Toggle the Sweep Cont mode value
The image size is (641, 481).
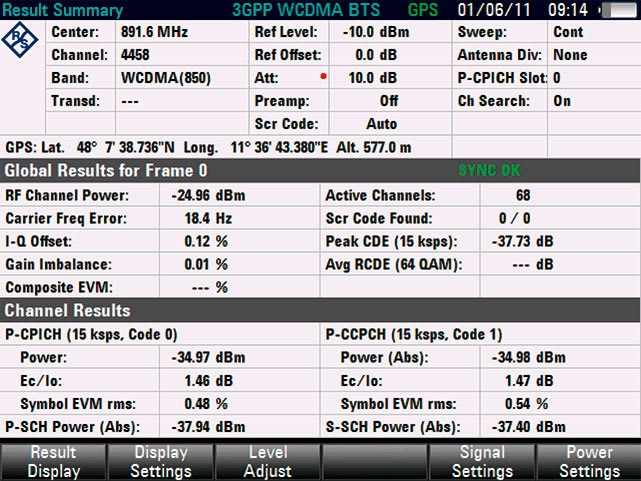[x=568, y=32]
